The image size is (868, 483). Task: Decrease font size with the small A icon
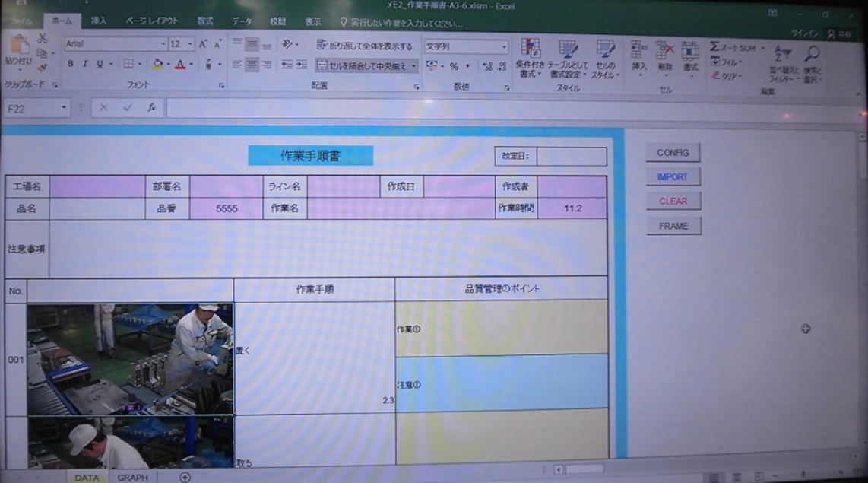click(x=217, y=44)
